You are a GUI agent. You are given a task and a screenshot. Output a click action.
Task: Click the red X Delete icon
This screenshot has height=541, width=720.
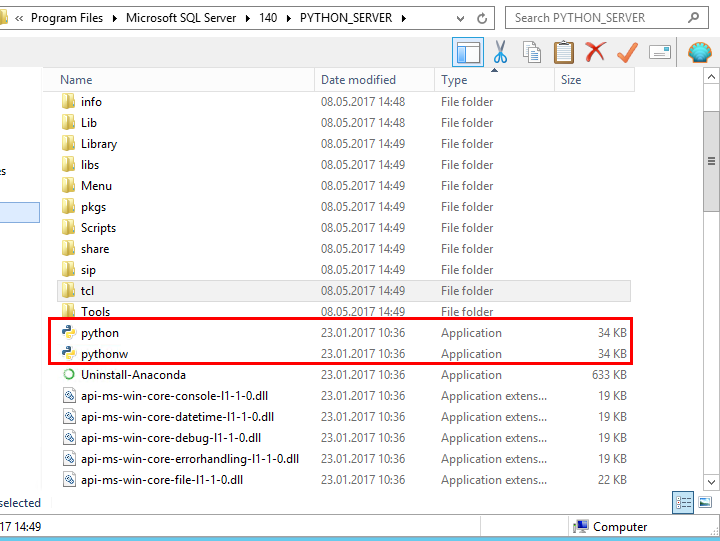tap(595, 51)
